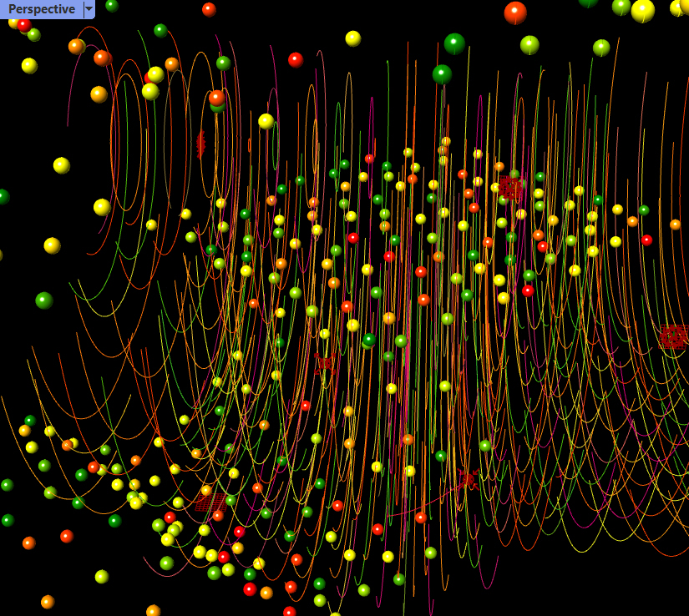Open the Perspective viewport dropdown menu
Image resolution: width=689 pixels, height=616 pixels.
point(89,8)
